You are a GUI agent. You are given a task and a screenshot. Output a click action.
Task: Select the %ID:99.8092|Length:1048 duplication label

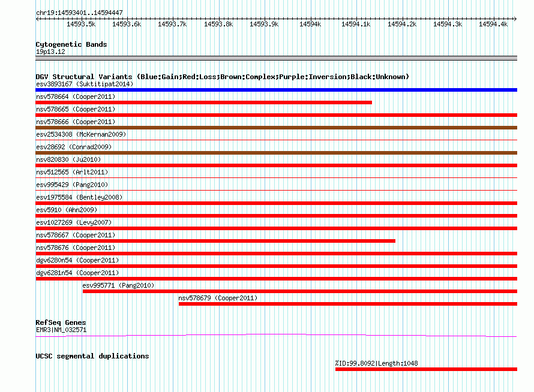pyautogui.click(x=376, y=363)
